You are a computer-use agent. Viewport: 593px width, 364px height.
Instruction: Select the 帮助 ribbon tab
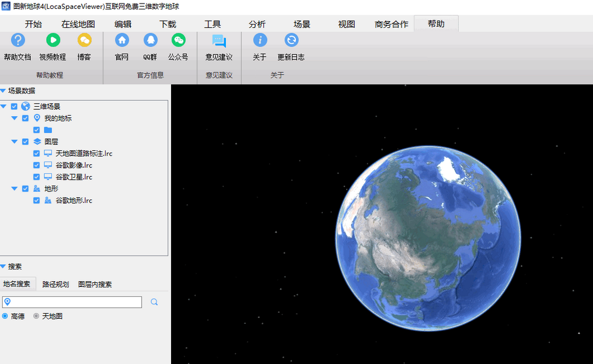(436, 24)
